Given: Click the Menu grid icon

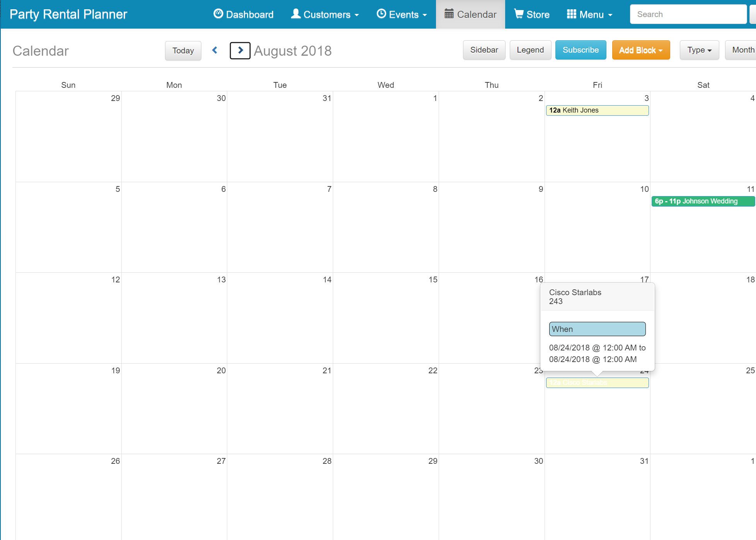Looking at the screenshot, I should click(572, 14).
